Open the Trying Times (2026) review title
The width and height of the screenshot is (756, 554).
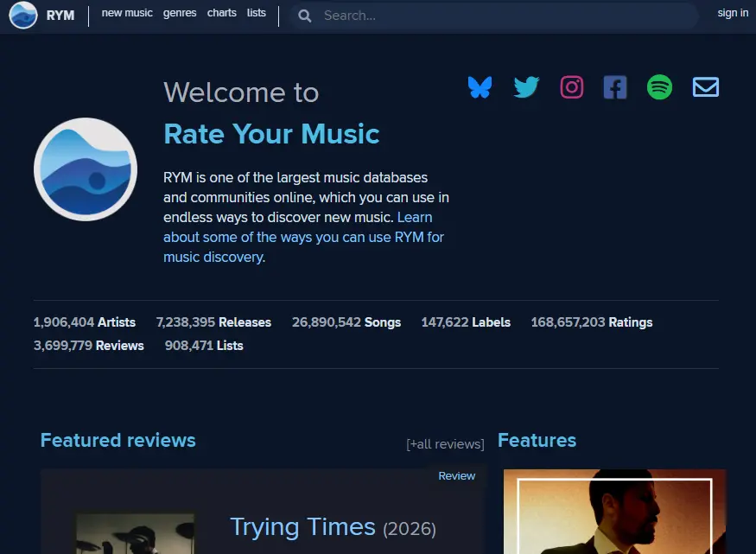334,526
